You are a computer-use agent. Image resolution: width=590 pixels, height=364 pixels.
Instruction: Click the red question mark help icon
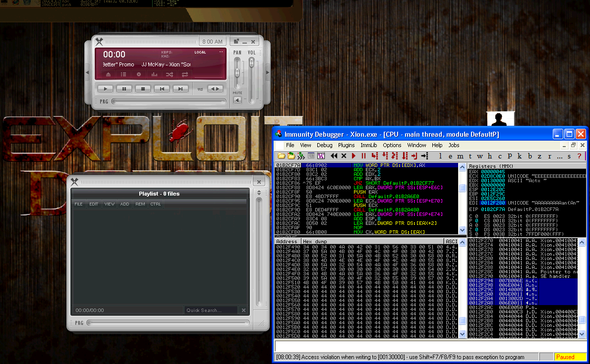tap(580, 156)
